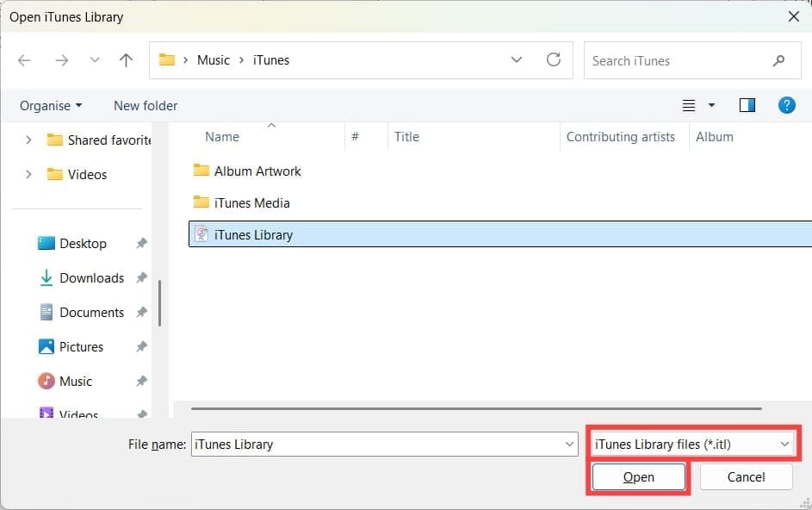Expand Videos tree node chevron
The width and height of the screenshot is (812, 510).
coord(28,175)
